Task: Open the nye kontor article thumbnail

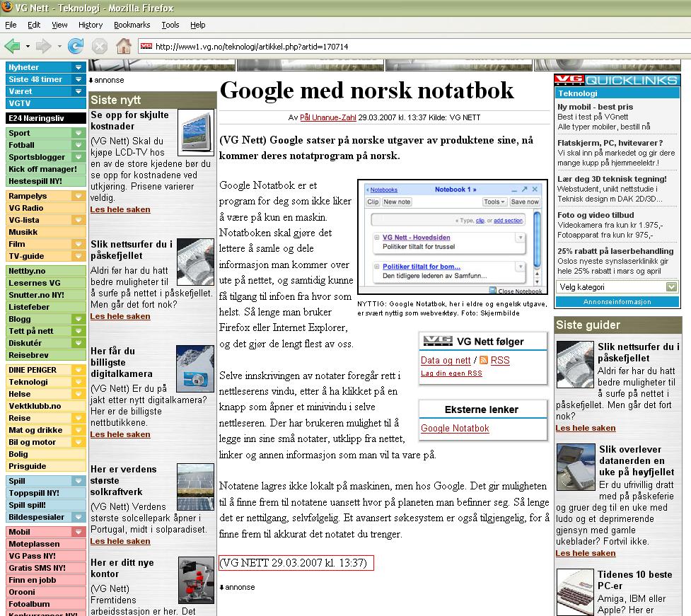Action: (x=196, y=581)
